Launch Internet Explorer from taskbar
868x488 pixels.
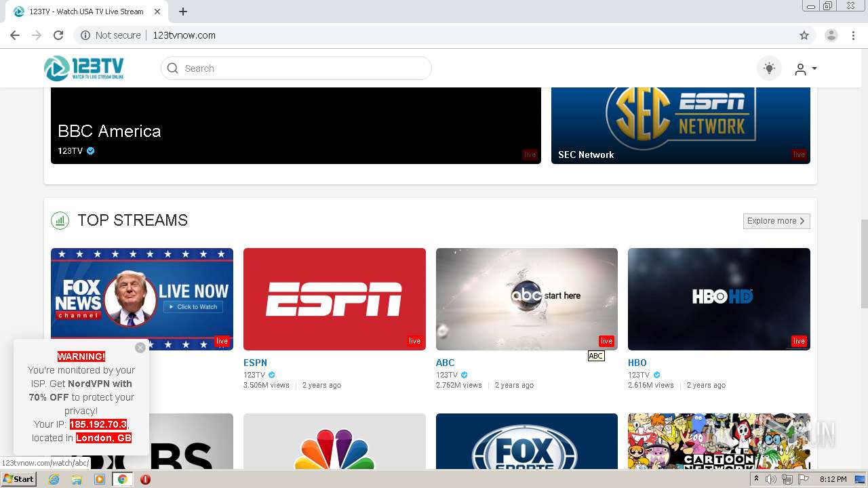(54, 479)
